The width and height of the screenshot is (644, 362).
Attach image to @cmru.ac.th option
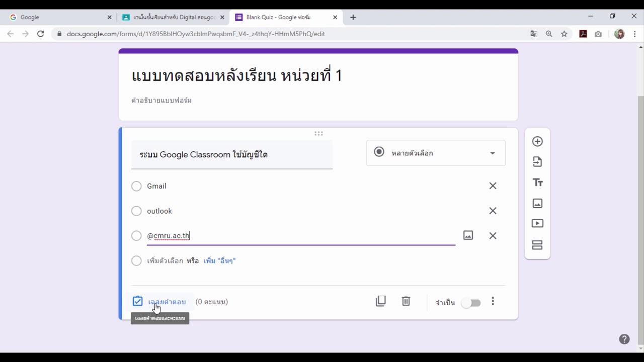pyautogui.click(x=468, y=235)
